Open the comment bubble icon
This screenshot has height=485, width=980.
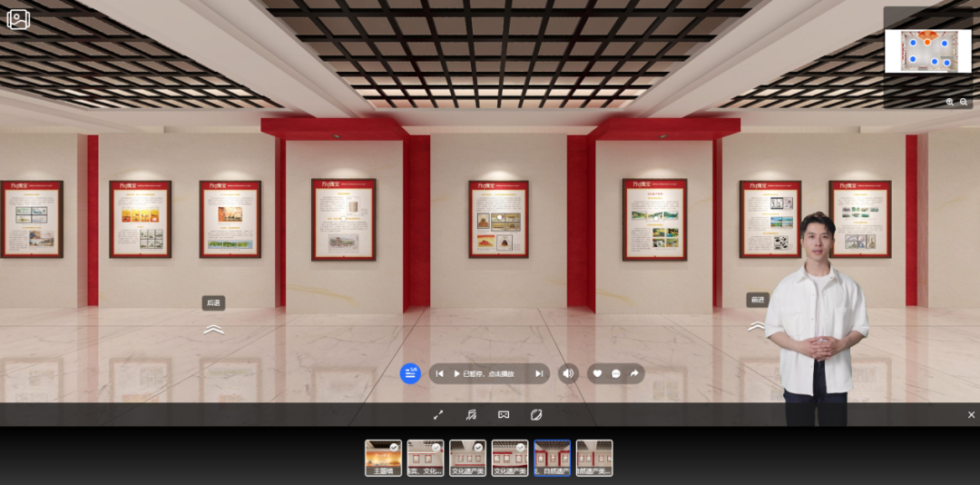pyautogui.click(x=616, y=373)
